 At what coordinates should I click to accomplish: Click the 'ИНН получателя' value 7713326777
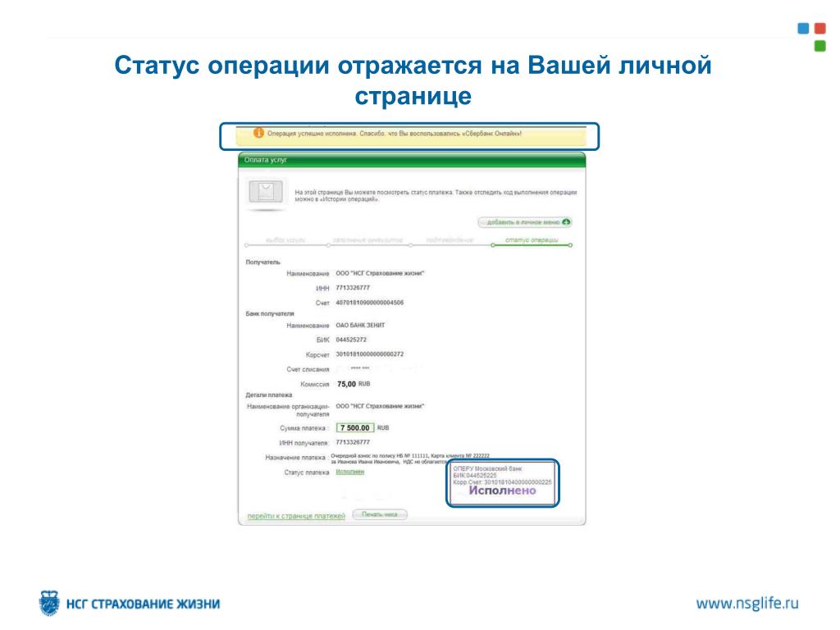[353, 442]
